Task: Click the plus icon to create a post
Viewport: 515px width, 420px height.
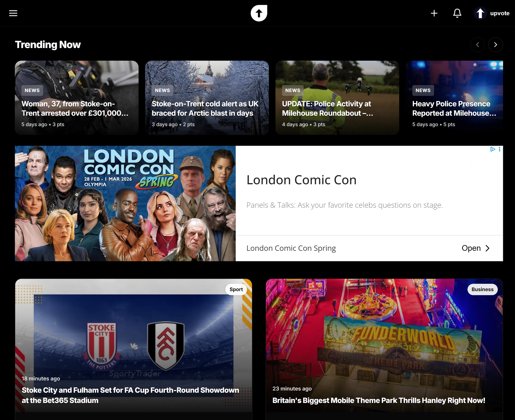Action: (434, 13)
